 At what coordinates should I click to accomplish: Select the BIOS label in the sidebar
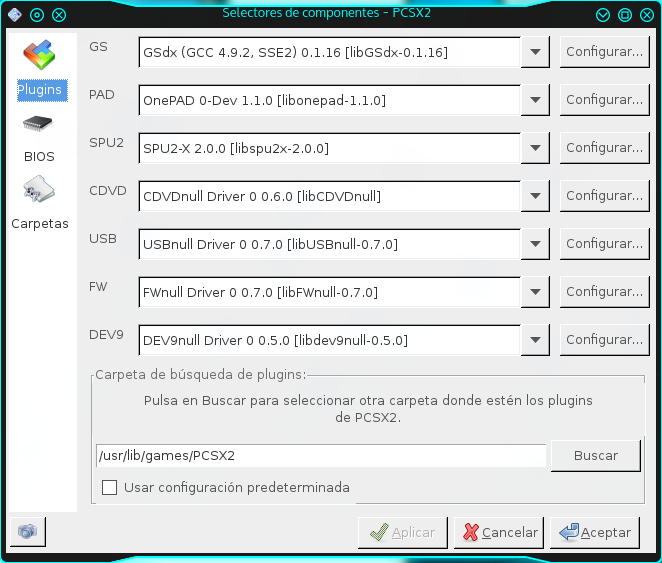coord(39,157)
